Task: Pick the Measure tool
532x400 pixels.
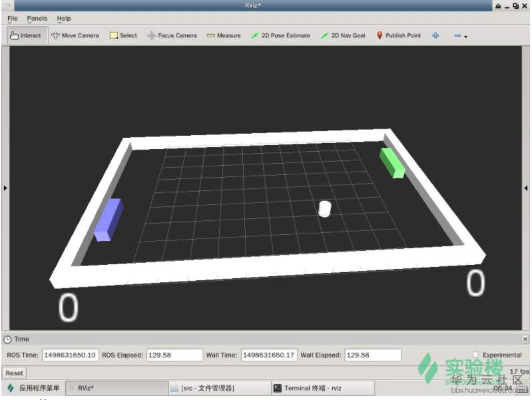Action: click(224, 35)
